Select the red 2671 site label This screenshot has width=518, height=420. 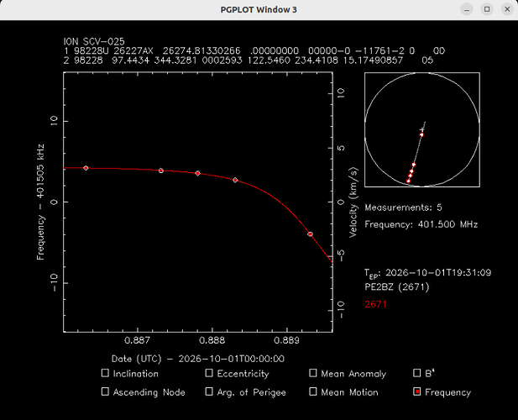[x=375, y=304]
